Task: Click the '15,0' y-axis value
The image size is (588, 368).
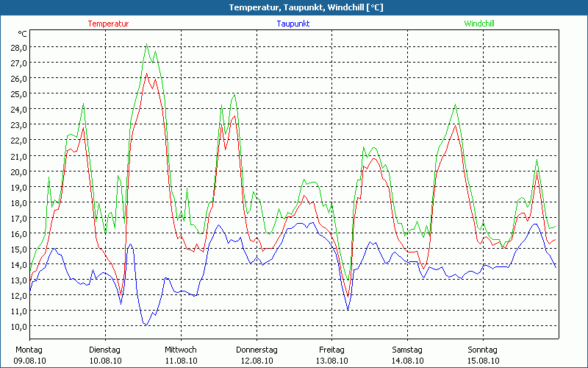Action: click(19, 250)
